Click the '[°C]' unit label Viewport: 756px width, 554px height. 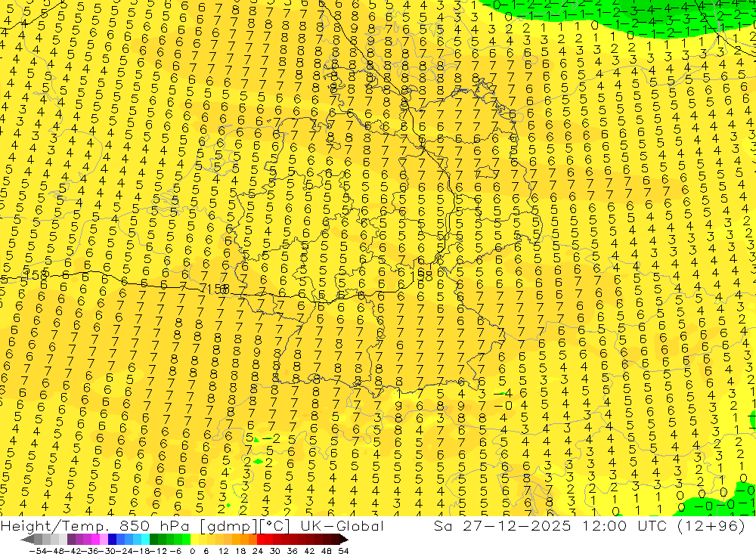pyautogui.click(x=274, y=526)
